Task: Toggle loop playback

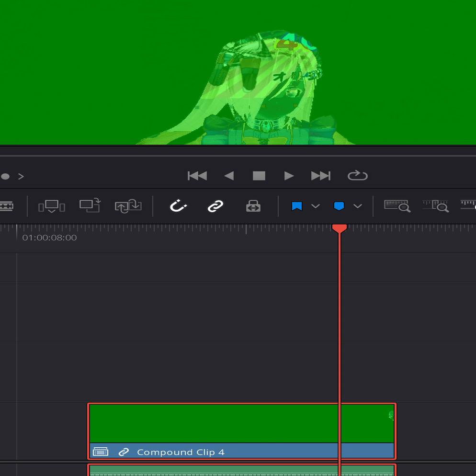Action: tap(358, 175)
